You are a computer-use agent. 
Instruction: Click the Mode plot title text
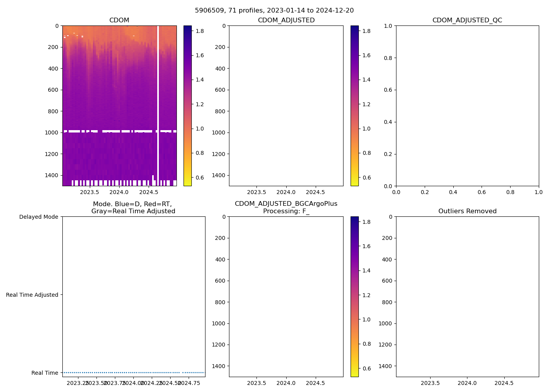point(133,207)
